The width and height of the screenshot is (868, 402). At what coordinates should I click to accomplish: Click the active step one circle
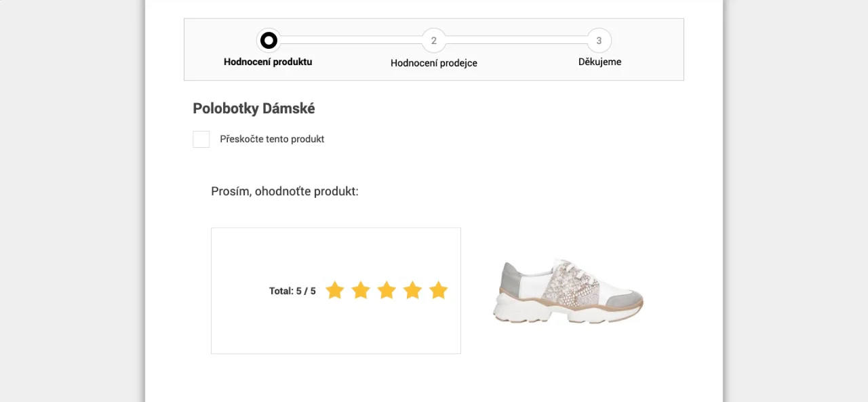click(269, 41)
